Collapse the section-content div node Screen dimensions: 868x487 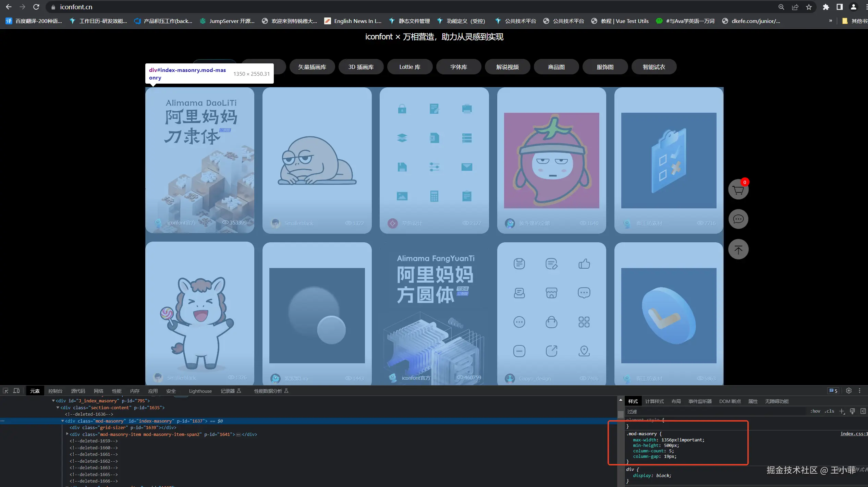58,407
